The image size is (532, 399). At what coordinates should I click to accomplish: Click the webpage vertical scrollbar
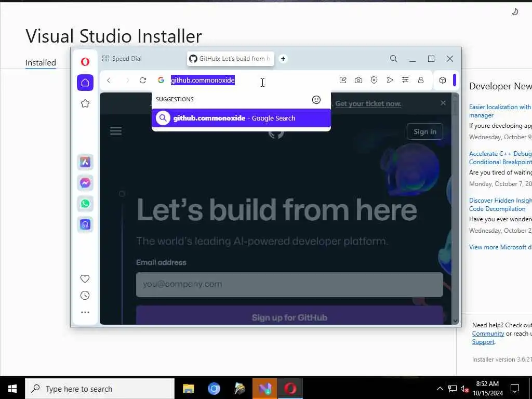tap(455, 208)
